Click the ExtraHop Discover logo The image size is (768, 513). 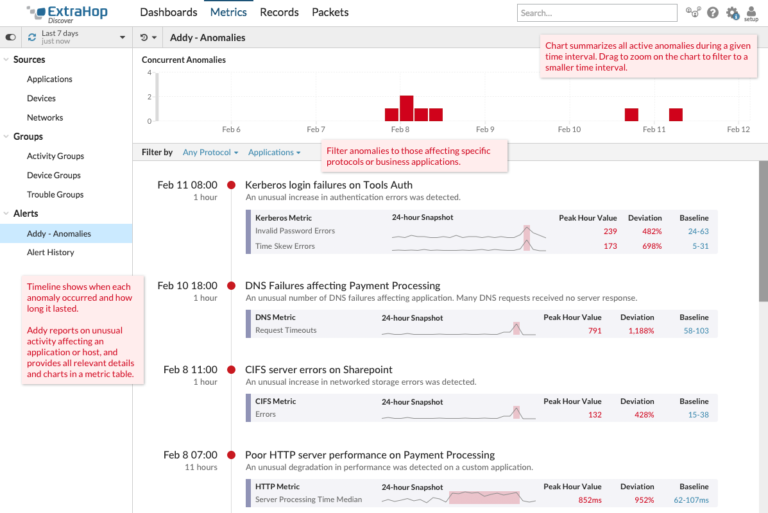click(68, 13)
